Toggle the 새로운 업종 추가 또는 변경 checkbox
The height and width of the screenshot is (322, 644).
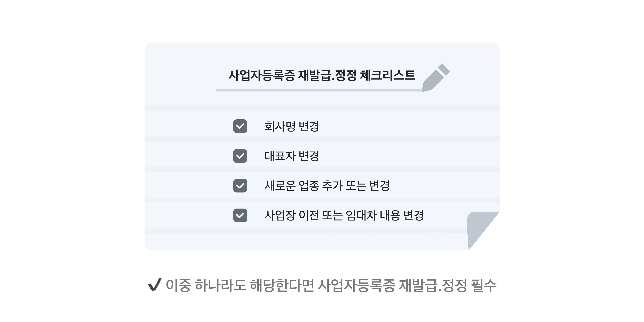pyautogui.click(x=240, y=186)
